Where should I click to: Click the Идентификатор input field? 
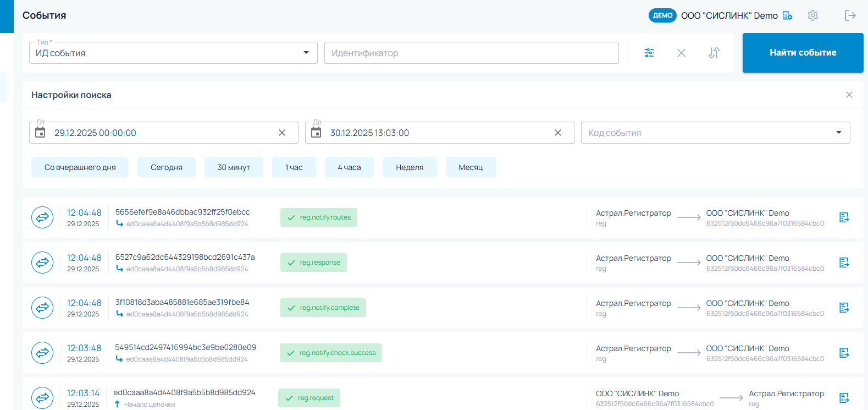[472, 53]
